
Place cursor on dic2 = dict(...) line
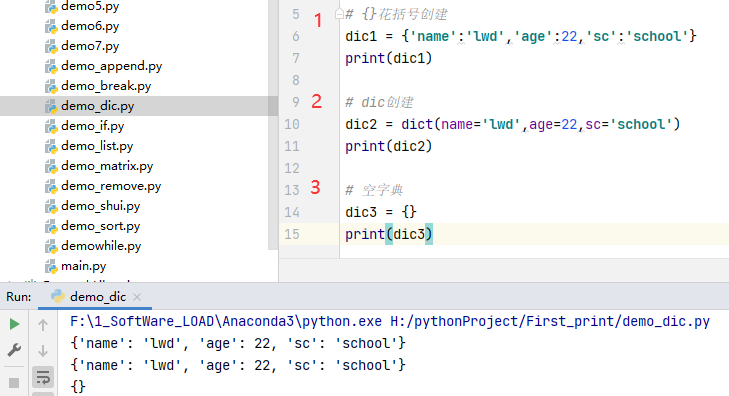(512, 124)
